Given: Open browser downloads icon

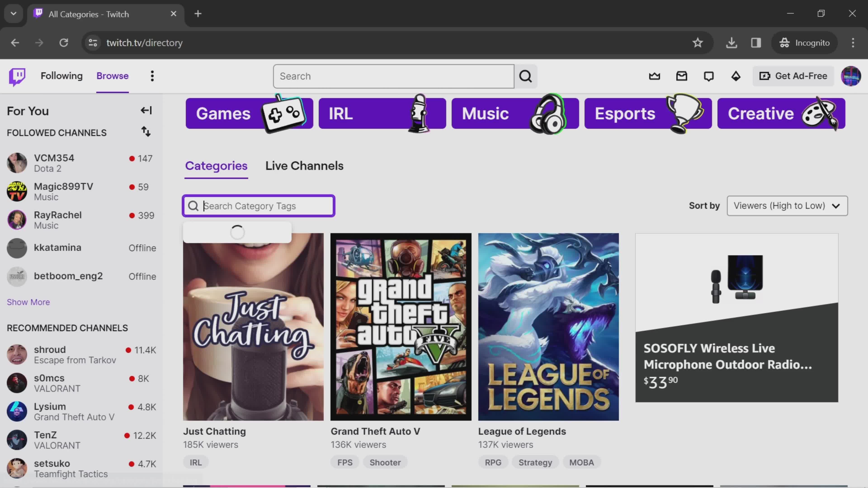Looking at the screenshot, I should pos(731,43).
